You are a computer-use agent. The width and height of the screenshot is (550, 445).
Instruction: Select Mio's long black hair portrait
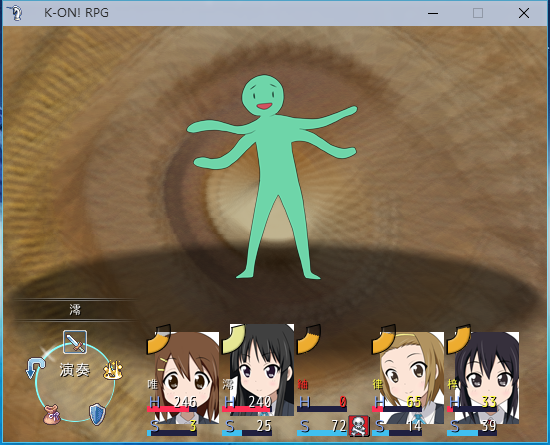click(262, 370)
